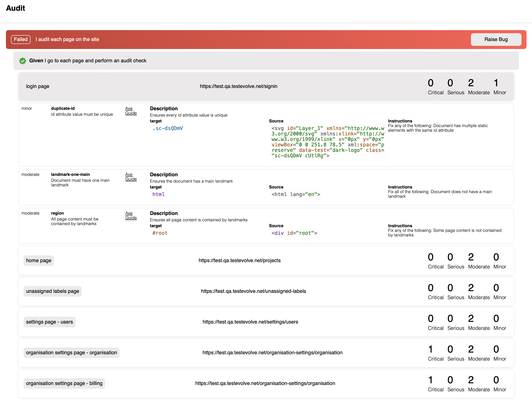Expand the home page audit row
Viewport: 532px width, 406px height.
point(266,260)
